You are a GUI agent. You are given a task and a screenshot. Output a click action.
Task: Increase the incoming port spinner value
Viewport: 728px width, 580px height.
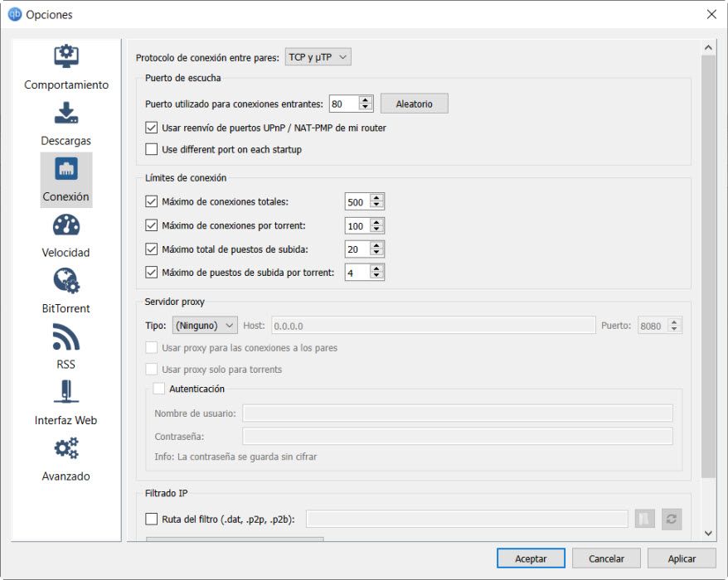[366, 99]
